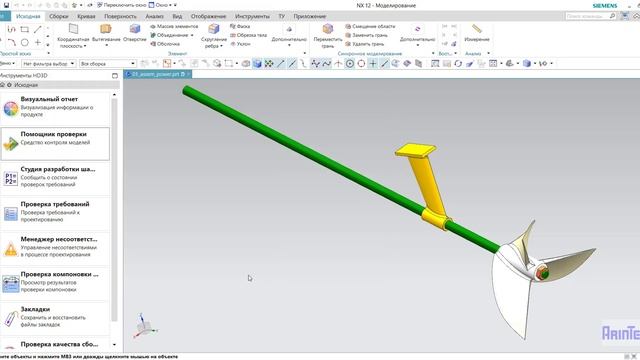Click the Заменить грань replace face tool
The height and width of the screenshot is (360, 640).
point(366,35)
